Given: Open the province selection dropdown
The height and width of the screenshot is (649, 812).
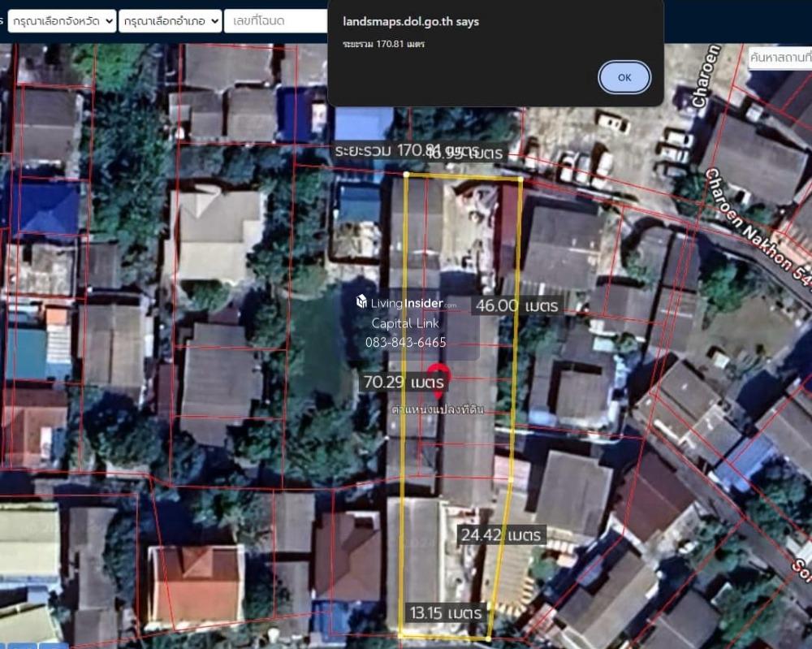Looking at the screenshot, I should pos(62,21).
